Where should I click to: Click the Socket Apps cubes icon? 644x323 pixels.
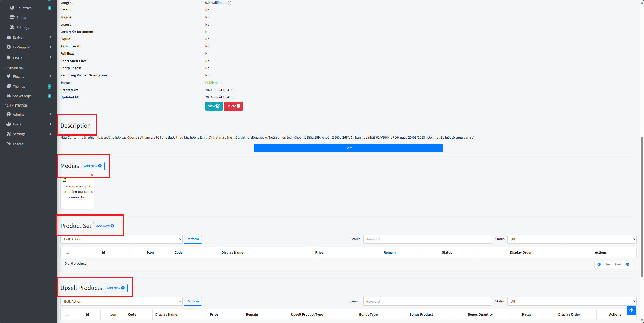(9, 96)
